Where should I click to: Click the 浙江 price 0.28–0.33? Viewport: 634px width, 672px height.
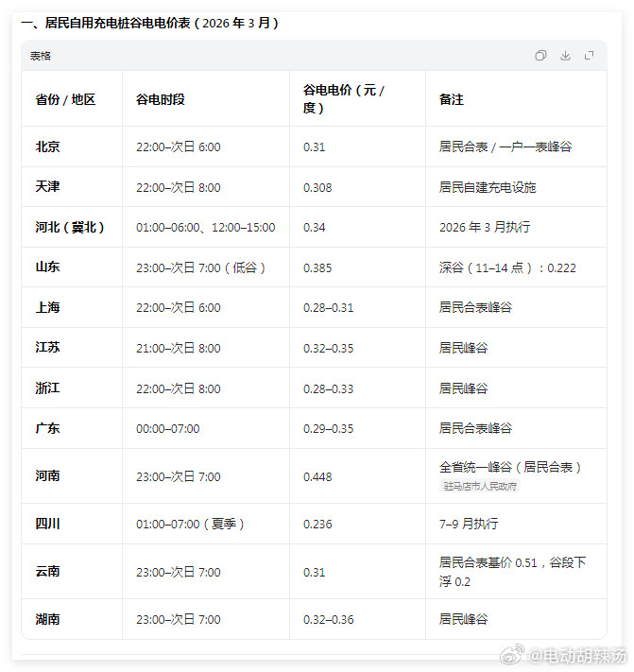(x=328, y=389)
